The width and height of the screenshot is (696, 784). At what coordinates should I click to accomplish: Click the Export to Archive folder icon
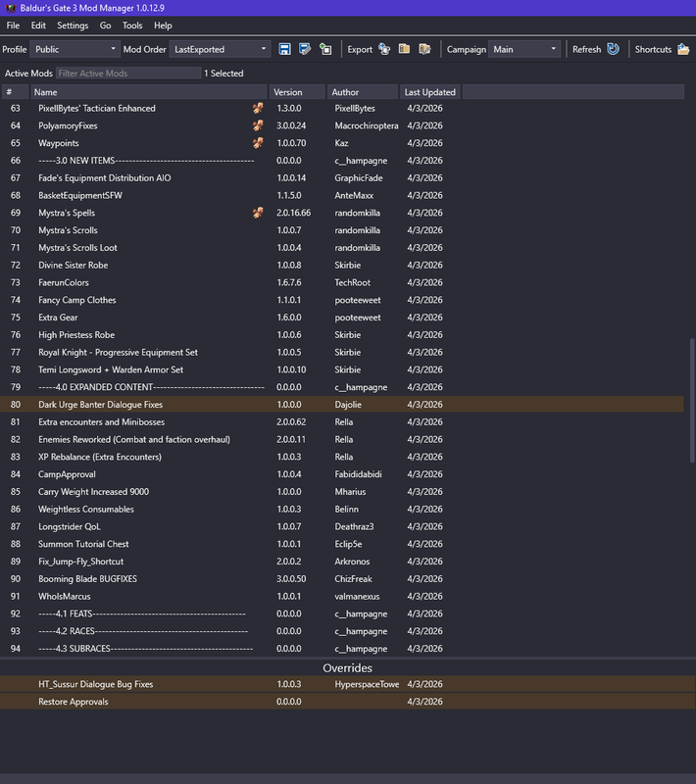[x=404, y=49]
